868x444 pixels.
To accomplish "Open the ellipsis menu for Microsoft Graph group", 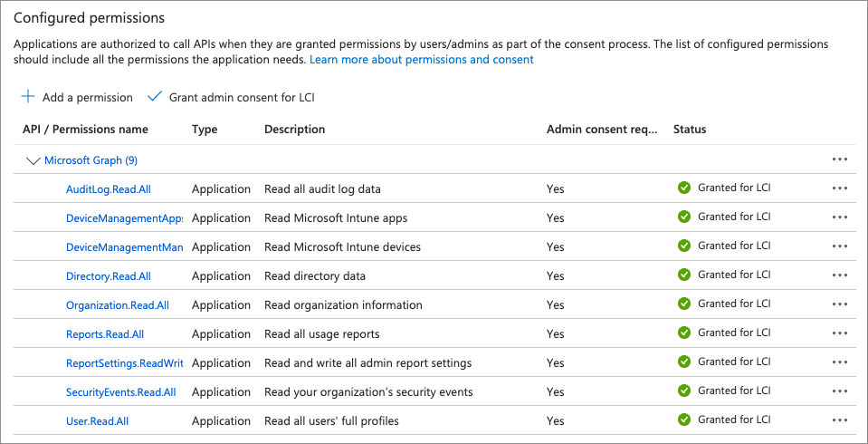I will 840,159.
